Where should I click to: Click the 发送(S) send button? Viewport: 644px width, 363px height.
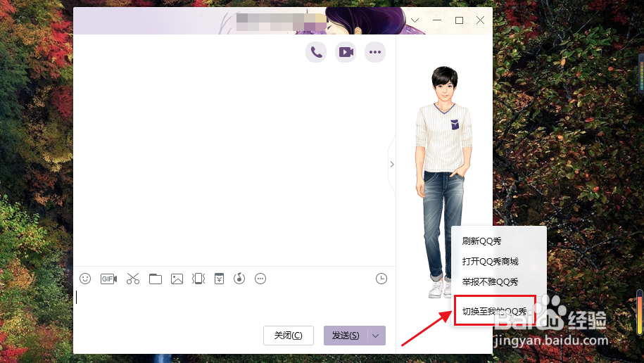click(346, 336)
